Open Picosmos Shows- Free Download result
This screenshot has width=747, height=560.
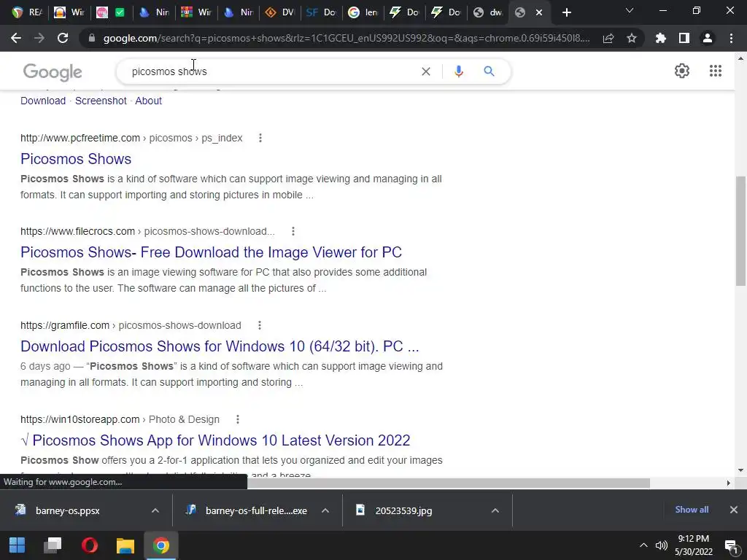[211, 252]
